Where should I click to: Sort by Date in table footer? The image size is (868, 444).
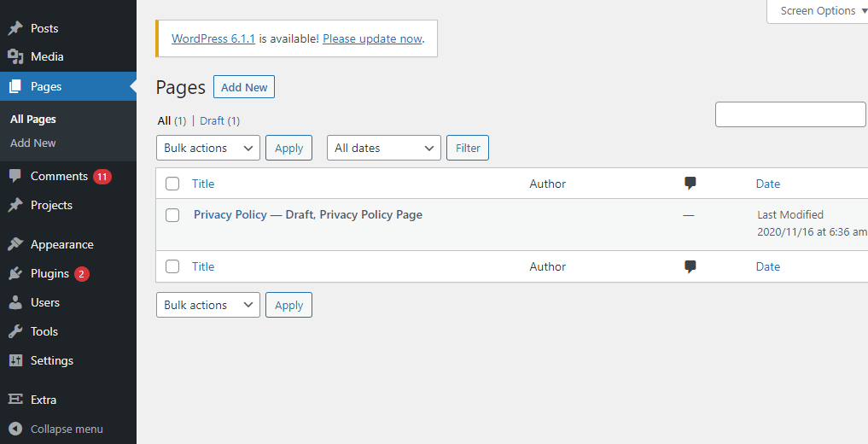[768, 266]
